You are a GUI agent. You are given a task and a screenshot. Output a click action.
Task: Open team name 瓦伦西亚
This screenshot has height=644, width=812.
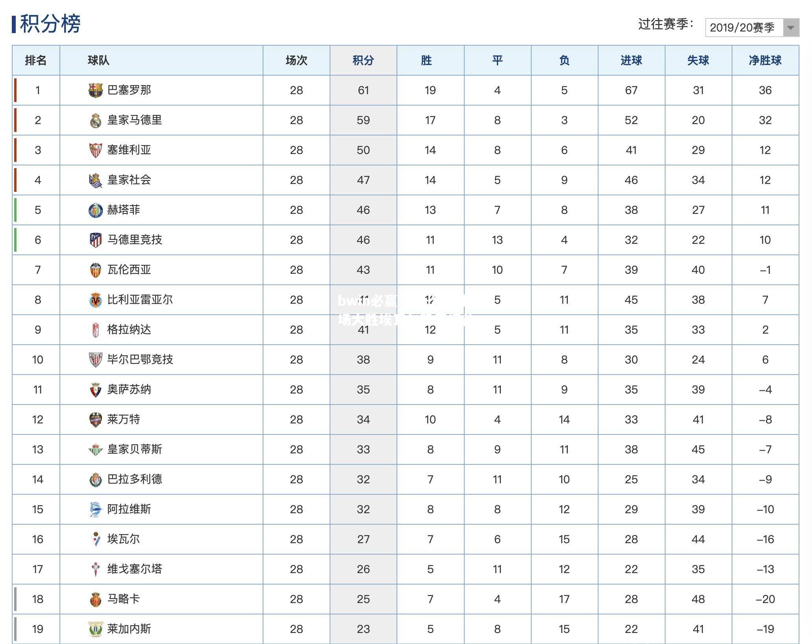(129, 270)
